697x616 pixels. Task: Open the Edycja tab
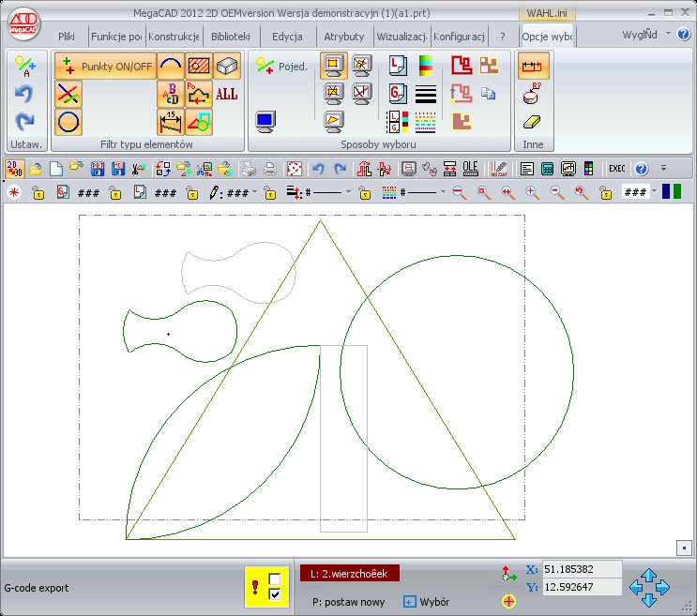tap(287, 37)
